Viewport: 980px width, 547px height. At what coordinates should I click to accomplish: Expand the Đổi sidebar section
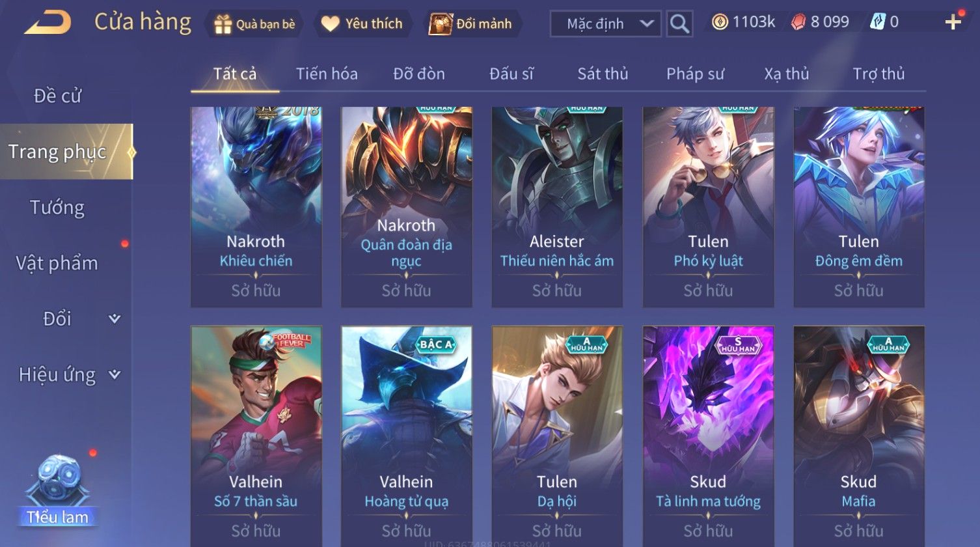115,318
